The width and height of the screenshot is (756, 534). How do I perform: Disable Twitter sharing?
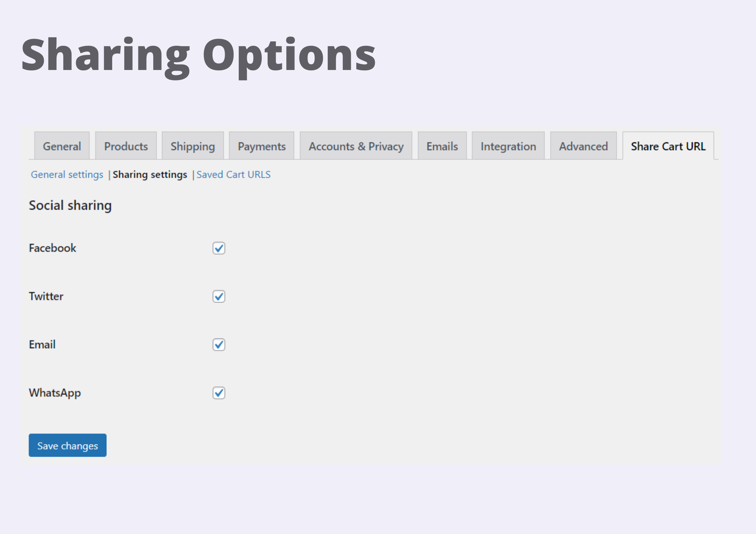218,296
